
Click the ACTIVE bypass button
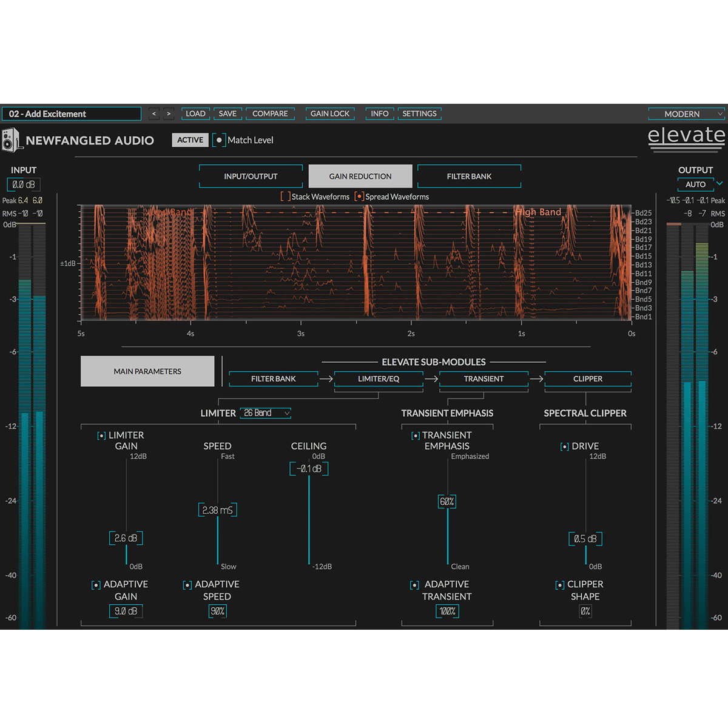(x=190, y=140)
